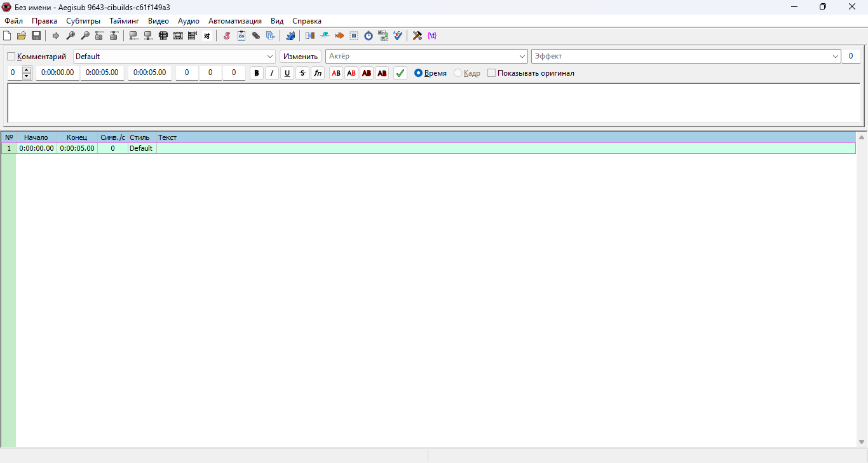Image resolution: width=868 pixels, height=463 pixels.
Task: Open the Эффект dropdown arrow
Action: click(836, 57)
